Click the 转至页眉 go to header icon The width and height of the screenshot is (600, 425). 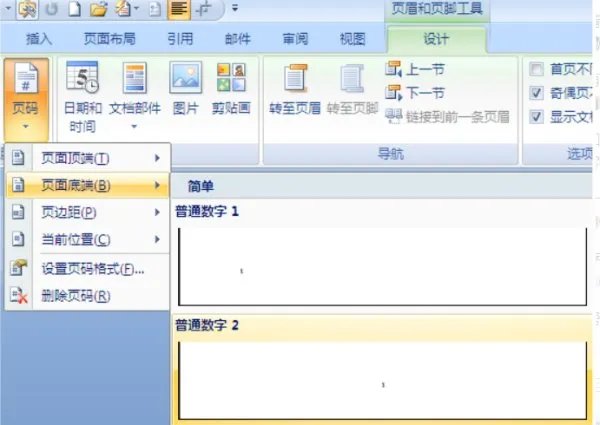[295, 78]
